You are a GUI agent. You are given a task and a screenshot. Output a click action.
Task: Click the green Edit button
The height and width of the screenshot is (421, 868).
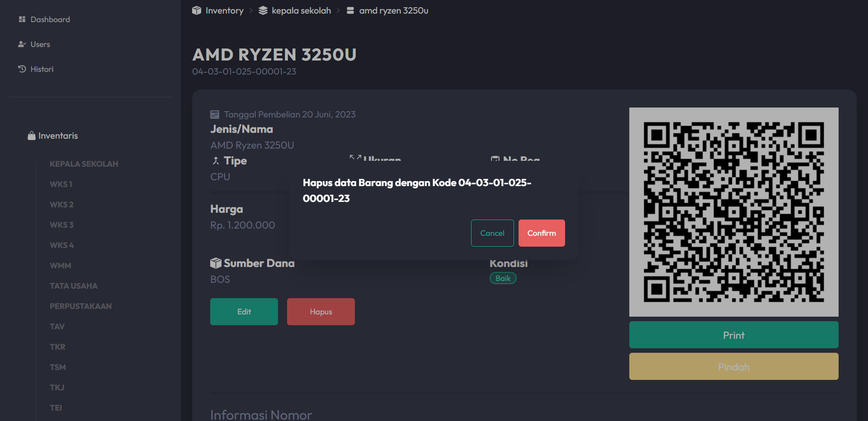coord(244,312)
